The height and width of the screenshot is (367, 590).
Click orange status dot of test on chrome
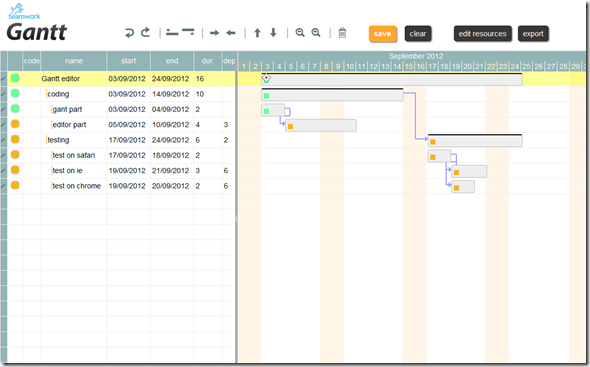tap(15, 185)
